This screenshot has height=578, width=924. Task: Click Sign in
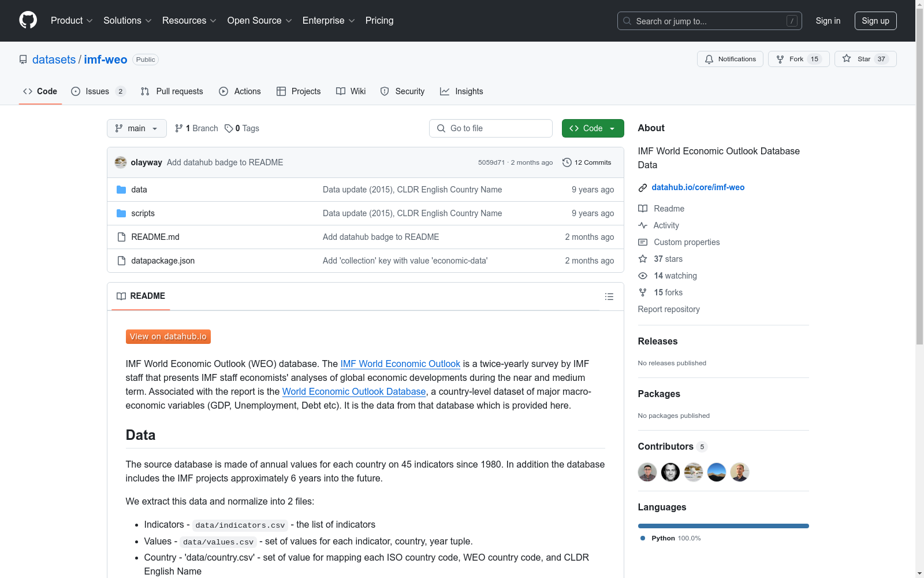pos(828,21)
